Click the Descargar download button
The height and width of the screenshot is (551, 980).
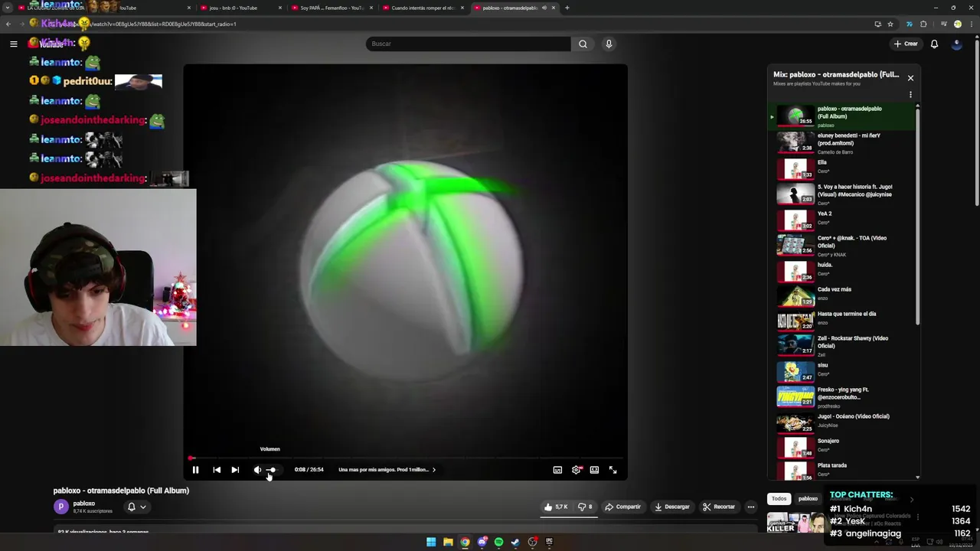pyautogui.click(x=672, y=507)
